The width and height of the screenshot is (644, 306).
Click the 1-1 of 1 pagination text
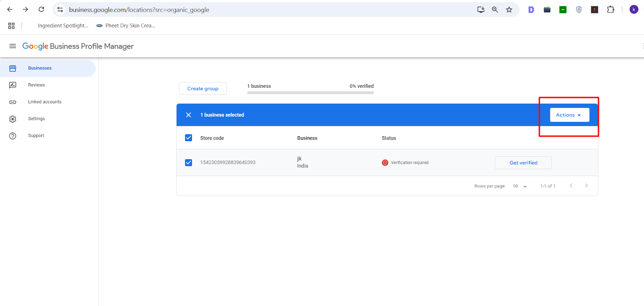point(548,186)
